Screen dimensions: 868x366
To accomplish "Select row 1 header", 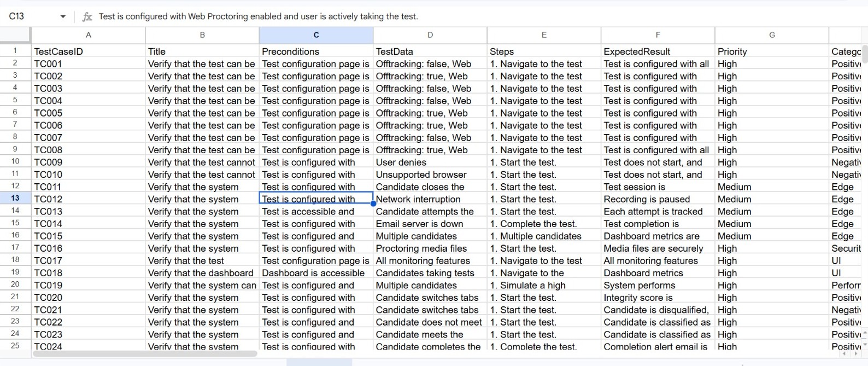I will point(15,51).
